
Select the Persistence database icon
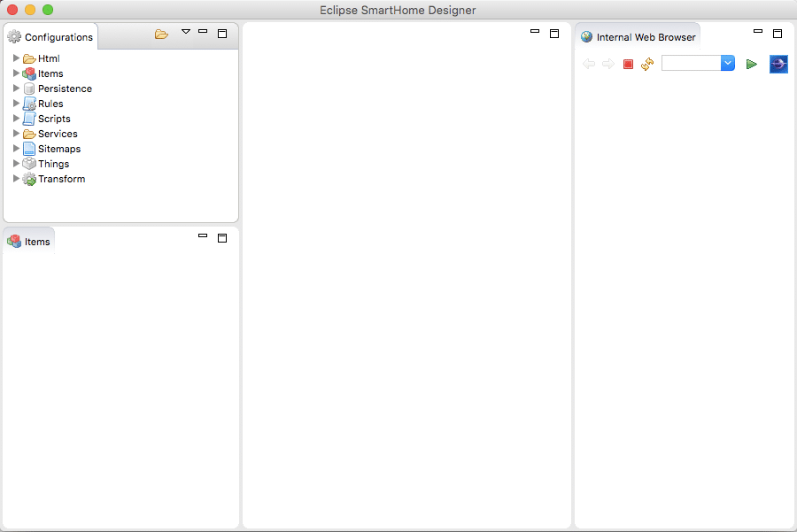coord(29,89)
